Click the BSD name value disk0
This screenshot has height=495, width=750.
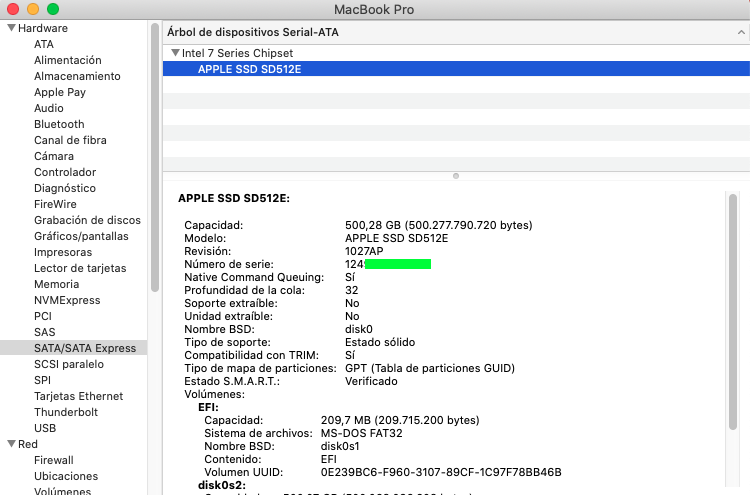pos(359,329)
